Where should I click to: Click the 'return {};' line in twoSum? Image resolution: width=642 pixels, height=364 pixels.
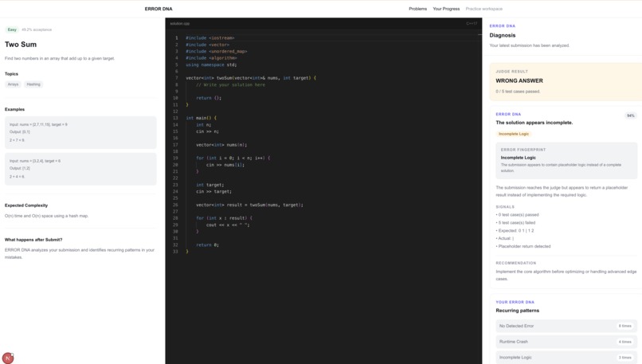point(209,98)
